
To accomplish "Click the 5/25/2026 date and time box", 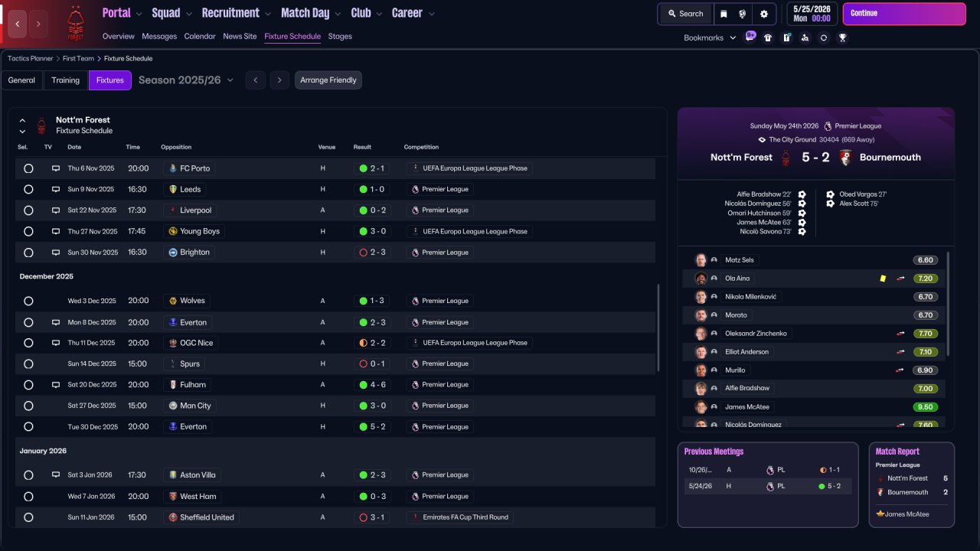I will pyautogui.click(x=811, y=14).
